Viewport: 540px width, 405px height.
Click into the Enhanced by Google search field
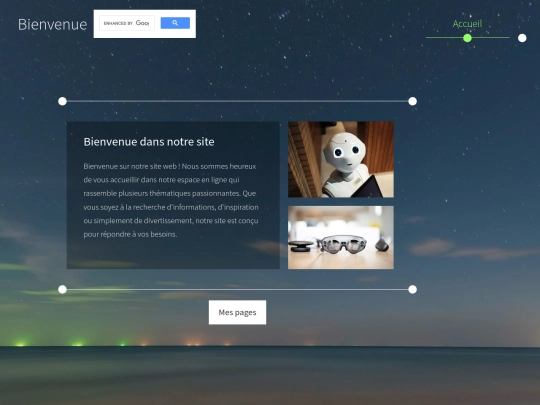point(127,23)
